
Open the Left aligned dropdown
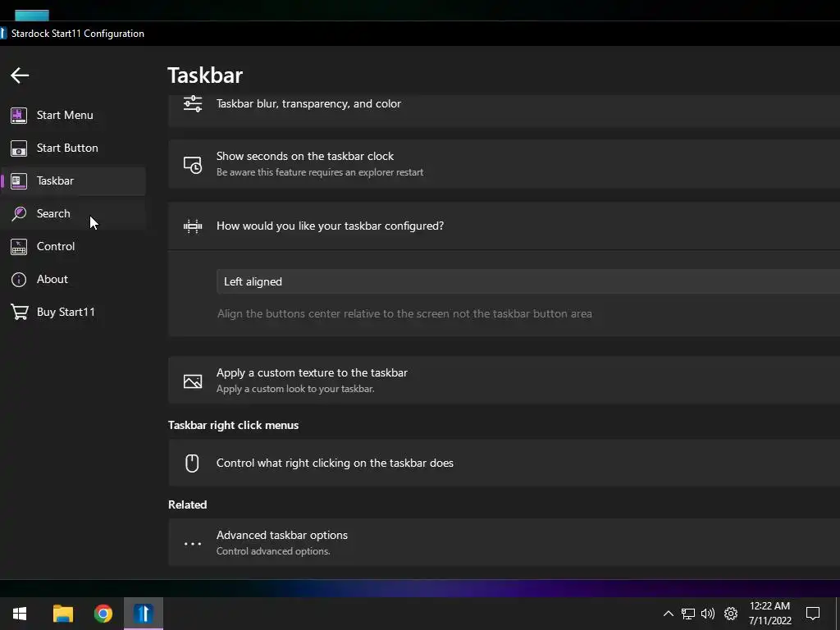pyautogui.click(x=527, y=282)
